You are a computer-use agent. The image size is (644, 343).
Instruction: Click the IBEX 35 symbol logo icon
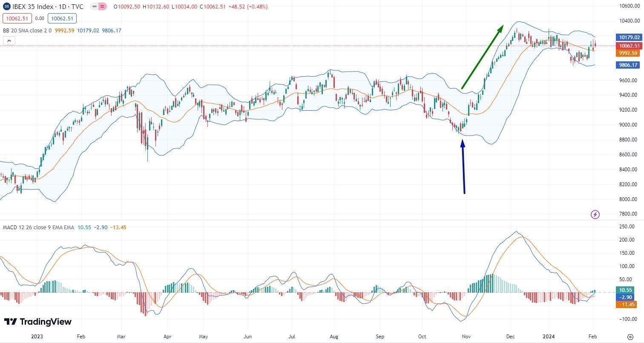click(7, 7)
